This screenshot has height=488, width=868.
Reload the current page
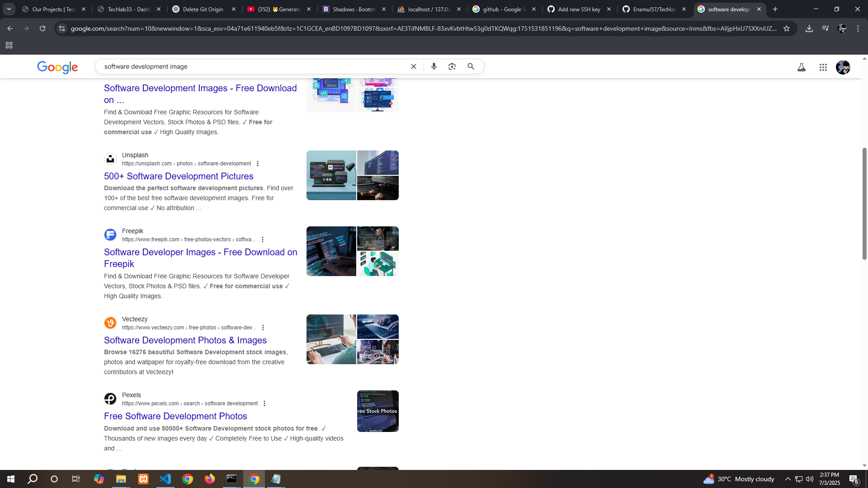(42, 28)
